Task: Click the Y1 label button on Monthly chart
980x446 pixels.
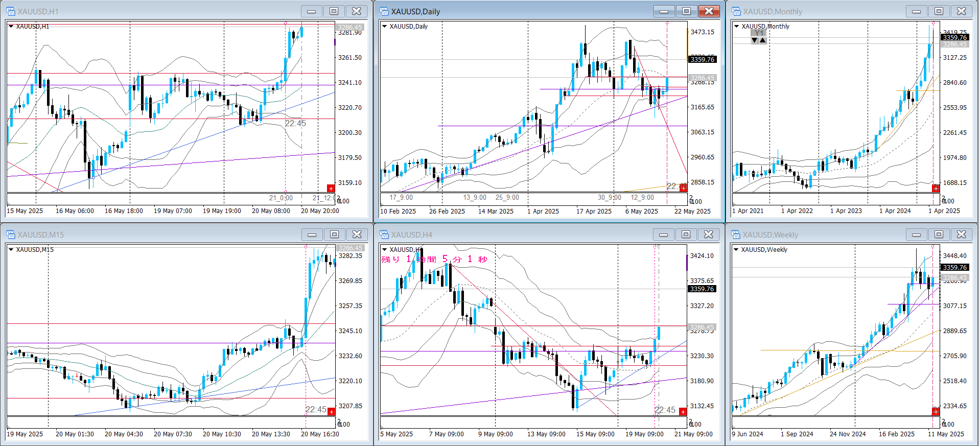Action: [x=759, y=33]
